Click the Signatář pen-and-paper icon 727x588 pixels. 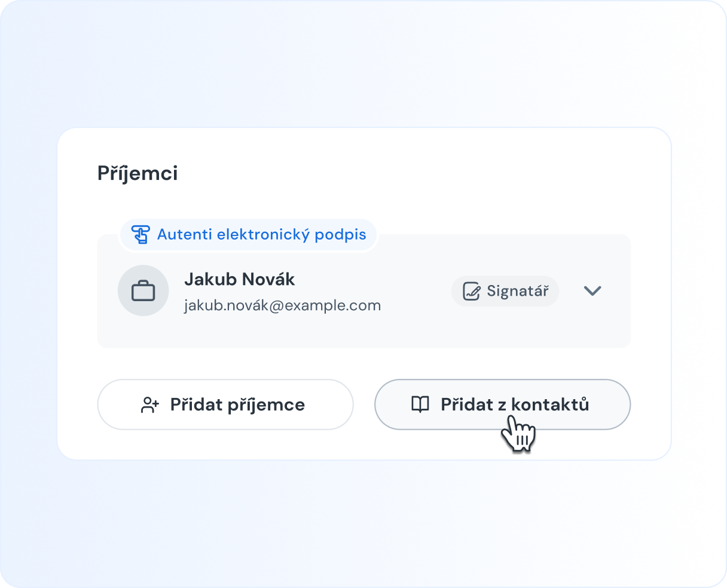[472, 291]
